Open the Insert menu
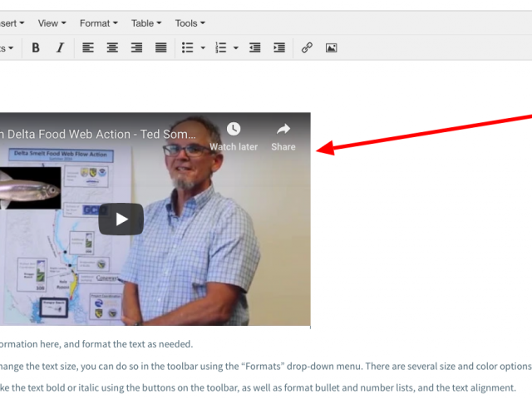Screen dimensions: 532x399 tap(12, 23)
